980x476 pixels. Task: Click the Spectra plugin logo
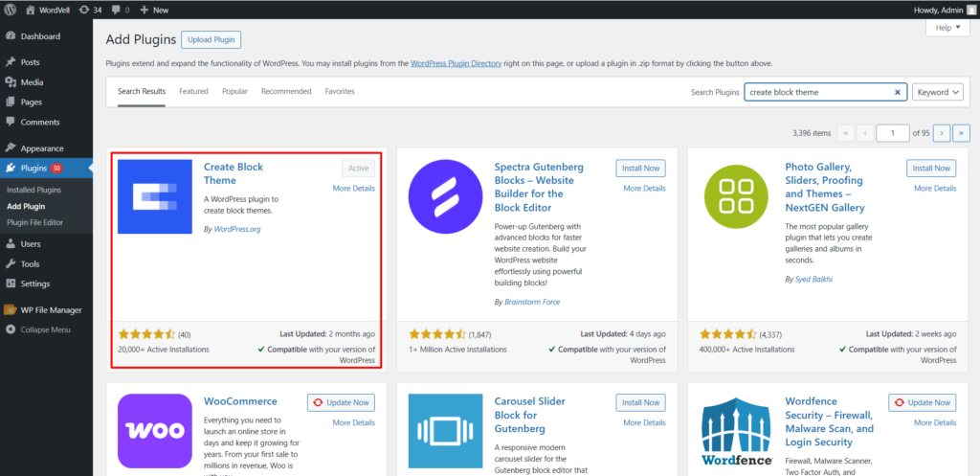tap(446, 196)
